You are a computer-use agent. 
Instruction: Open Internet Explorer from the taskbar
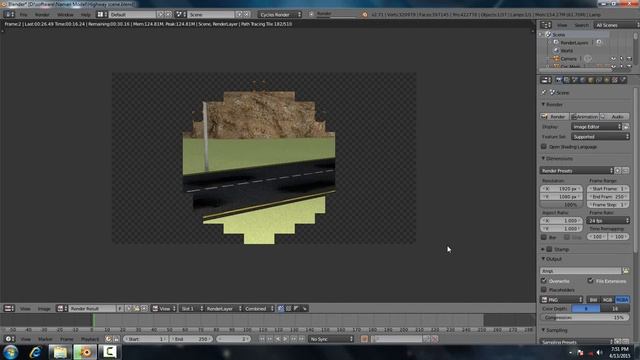pos(36,352)
